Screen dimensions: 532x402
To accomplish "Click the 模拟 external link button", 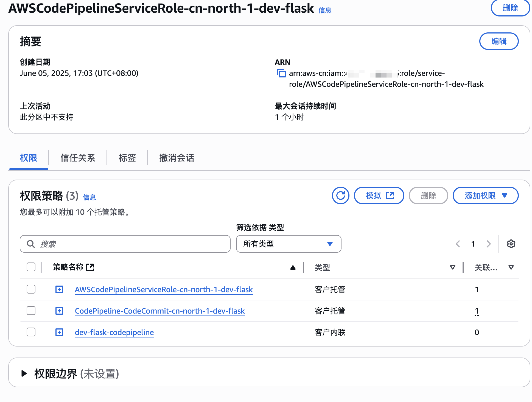I will point(379,196).
